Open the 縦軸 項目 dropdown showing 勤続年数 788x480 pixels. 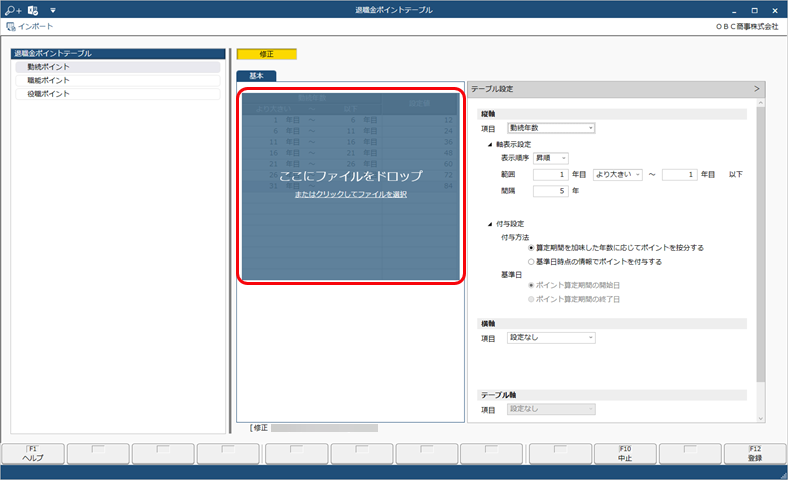(x=551, y=128)
